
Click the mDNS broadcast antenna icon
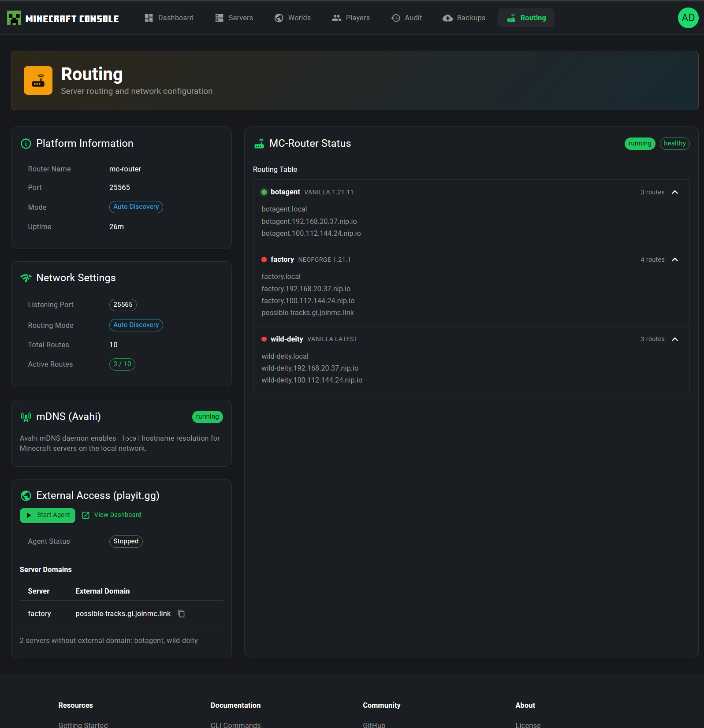tap(26, 417)
